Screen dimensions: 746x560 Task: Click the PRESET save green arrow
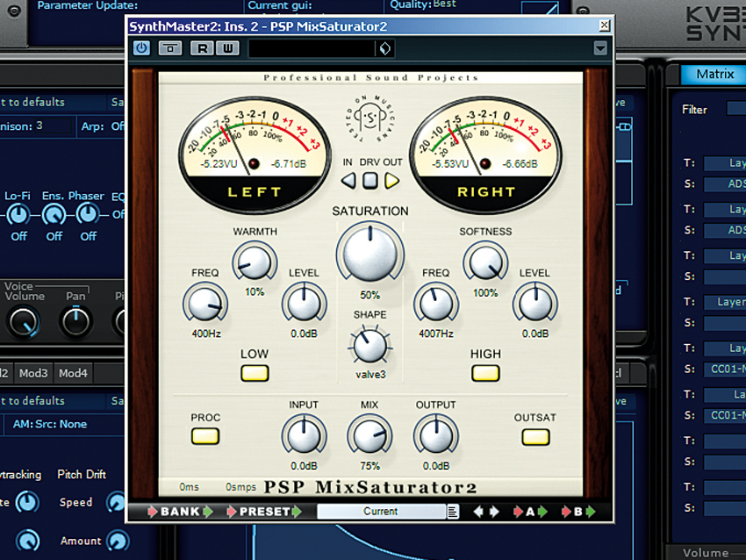(x=297, y=512)
